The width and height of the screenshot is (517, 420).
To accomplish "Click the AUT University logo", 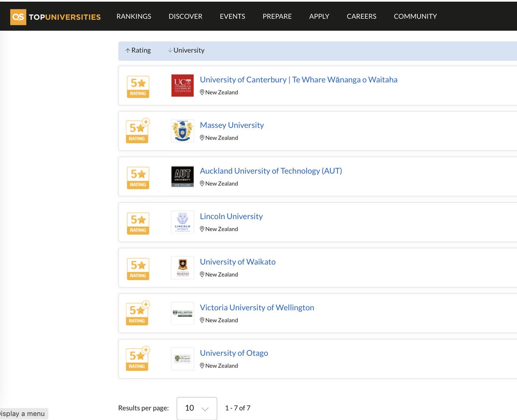I will [182, 176].
